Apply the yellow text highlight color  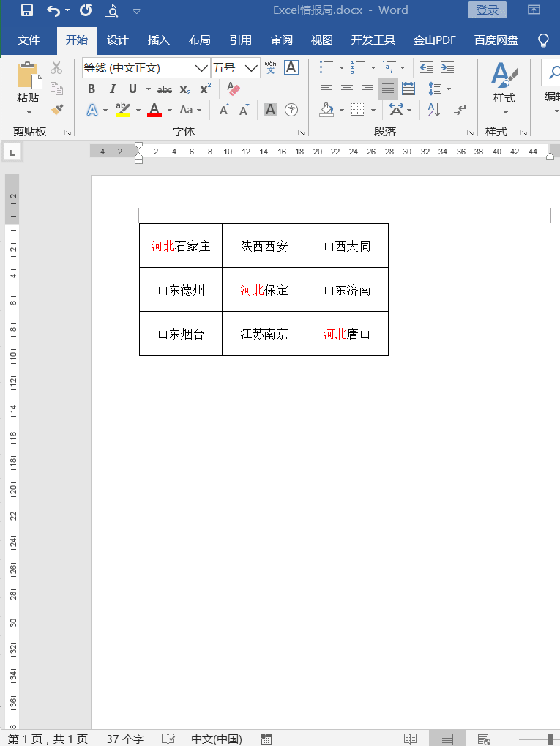point(123,110)
